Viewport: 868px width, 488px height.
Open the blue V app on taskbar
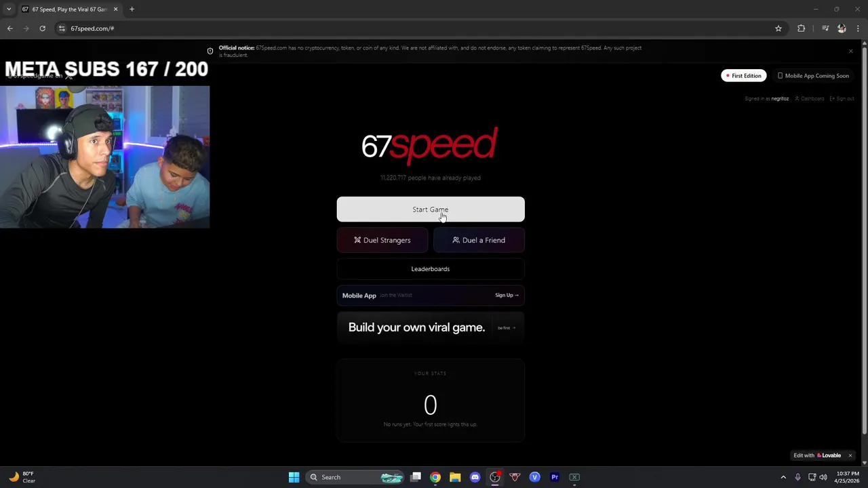point(534,477)
